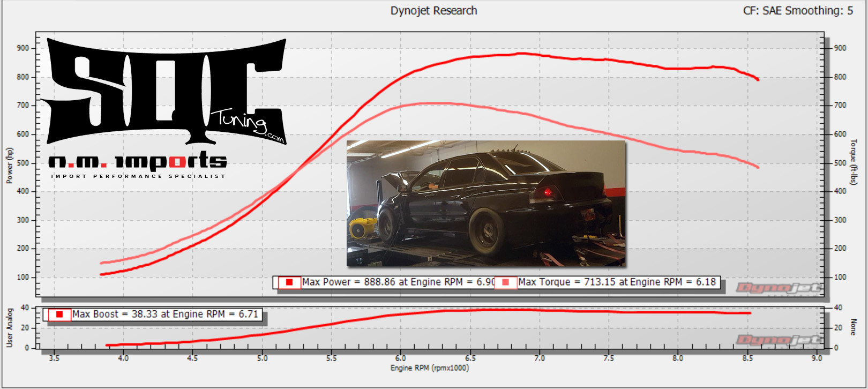Click the User Analog axis label
This screenshot has height=389, width=868.
[9, 327]
